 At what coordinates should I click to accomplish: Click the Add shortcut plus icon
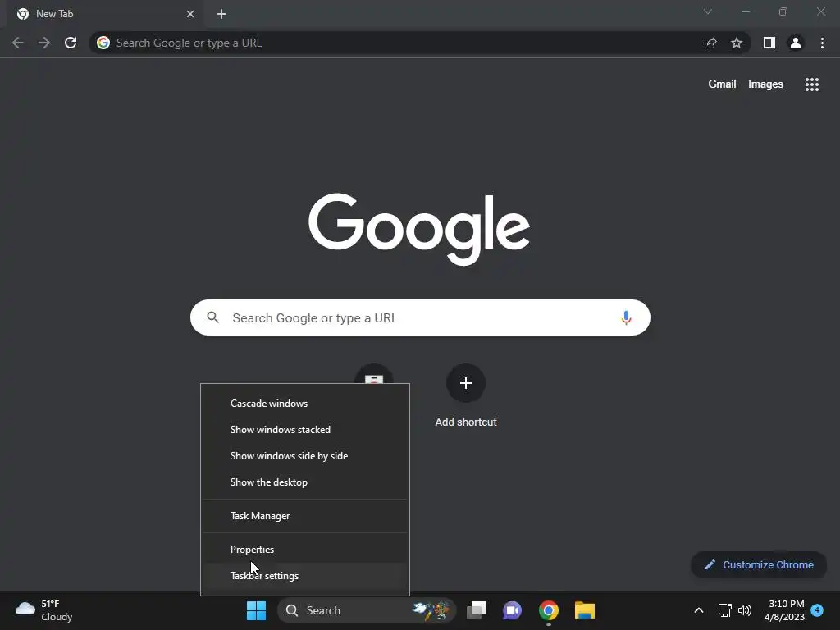tap(466, 383)
